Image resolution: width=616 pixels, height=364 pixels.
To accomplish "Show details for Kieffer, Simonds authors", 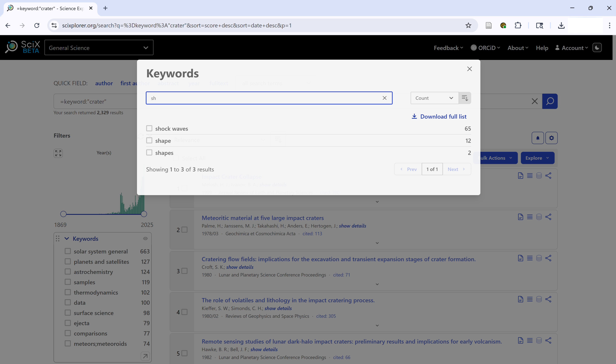I will 278,308.
